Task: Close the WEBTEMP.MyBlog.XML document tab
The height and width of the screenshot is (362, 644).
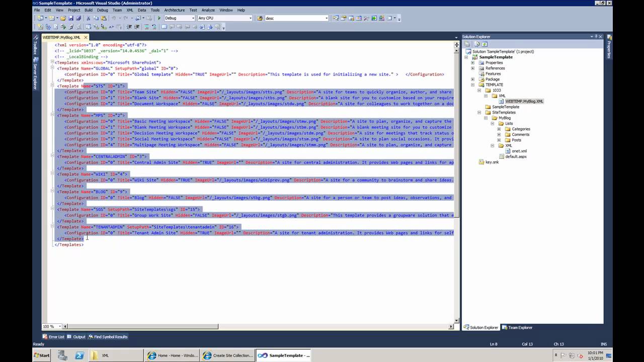Action: tap(86, 37)
